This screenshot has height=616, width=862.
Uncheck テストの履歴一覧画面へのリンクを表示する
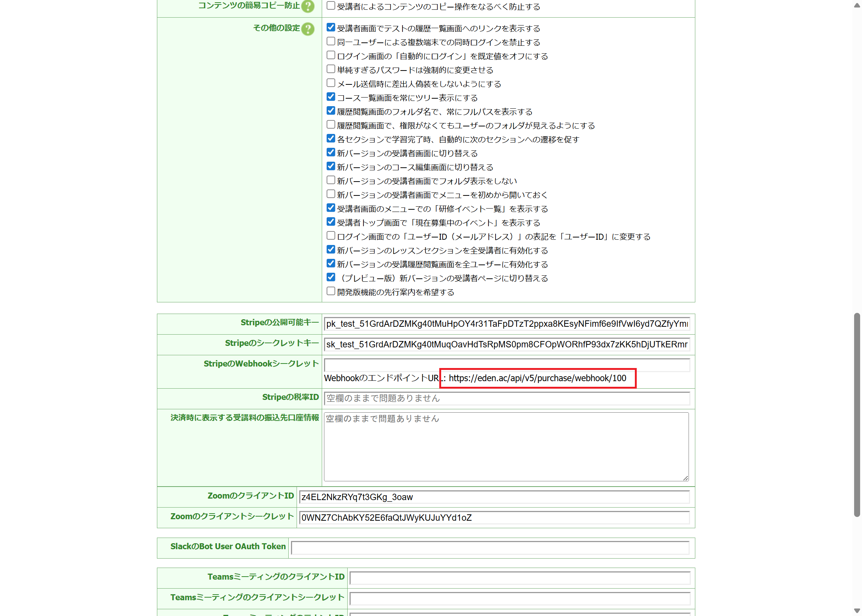pos(331,27)
